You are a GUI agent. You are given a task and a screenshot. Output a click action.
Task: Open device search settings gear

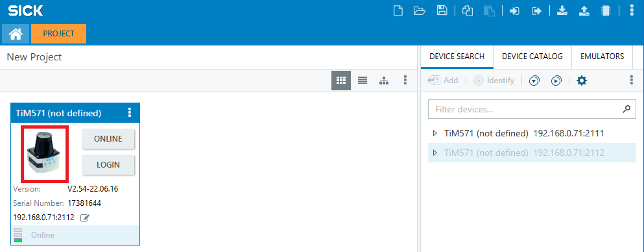click(x=582, y=81)
